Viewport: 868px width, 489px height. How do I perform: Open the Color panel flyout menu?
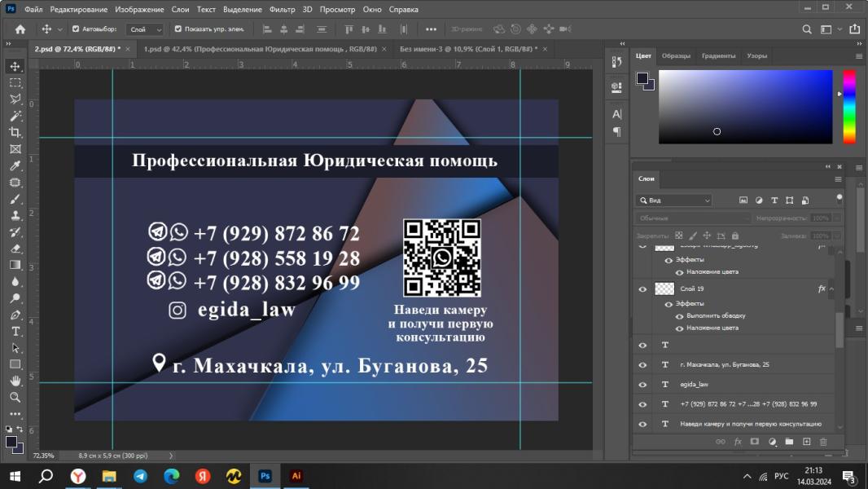tap(858, 56)
